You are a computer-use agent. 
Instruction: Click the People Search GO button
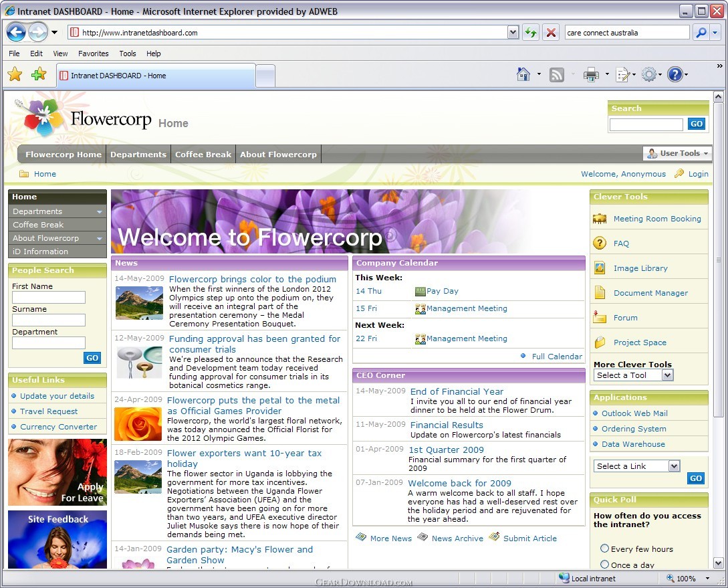(x=92, y=358)
